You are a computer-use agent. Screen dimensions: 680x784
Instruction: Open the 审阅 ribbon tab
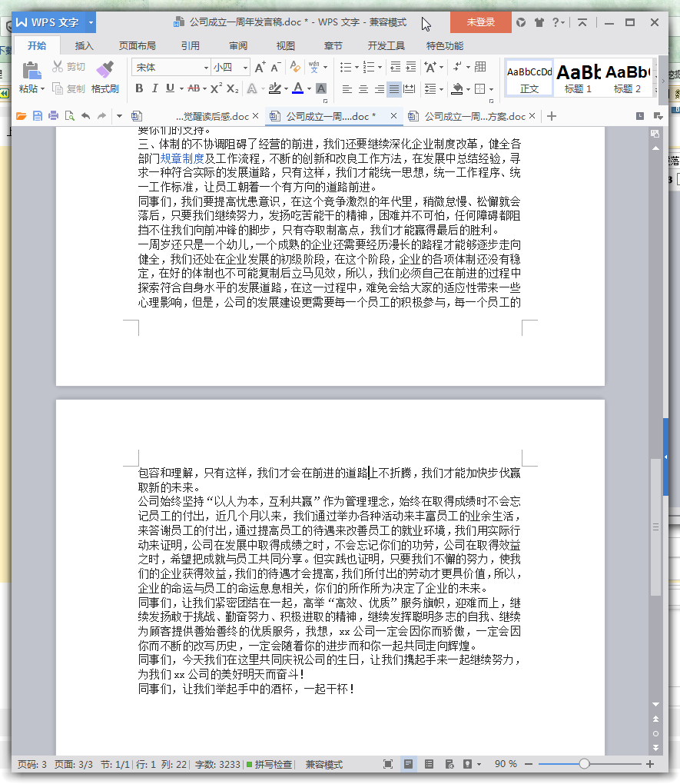click(238, 46)
